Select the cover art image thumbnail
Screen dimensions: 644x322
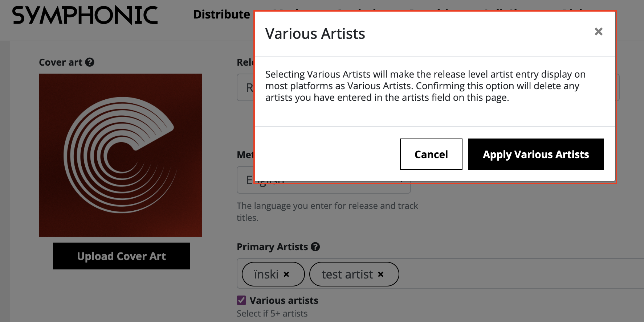tap(121, 155)
